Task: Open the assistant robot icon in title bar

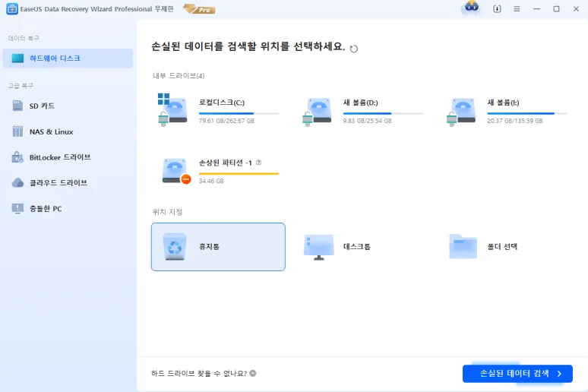Action: point(471,8)
